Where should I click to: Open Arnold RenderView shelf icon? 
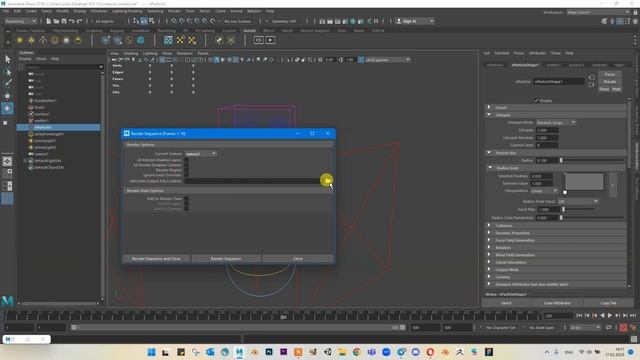coord(258,40)
